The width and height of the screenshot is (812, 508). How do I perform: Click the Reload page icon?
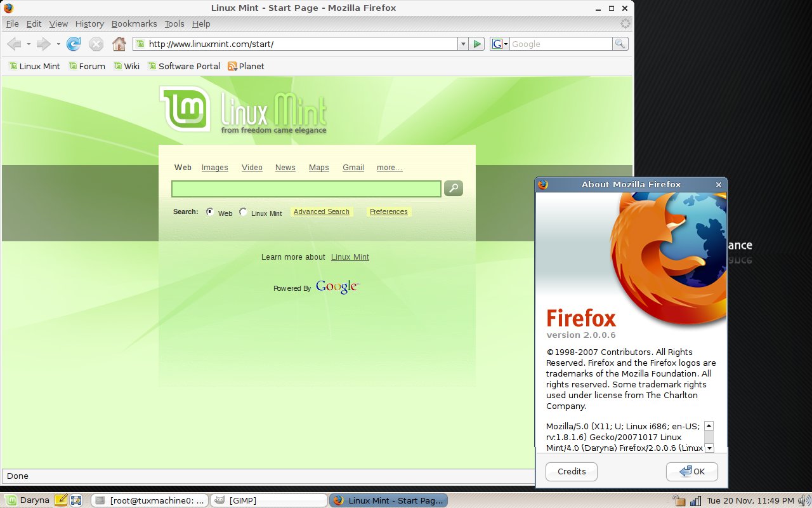tap(74, 44)
